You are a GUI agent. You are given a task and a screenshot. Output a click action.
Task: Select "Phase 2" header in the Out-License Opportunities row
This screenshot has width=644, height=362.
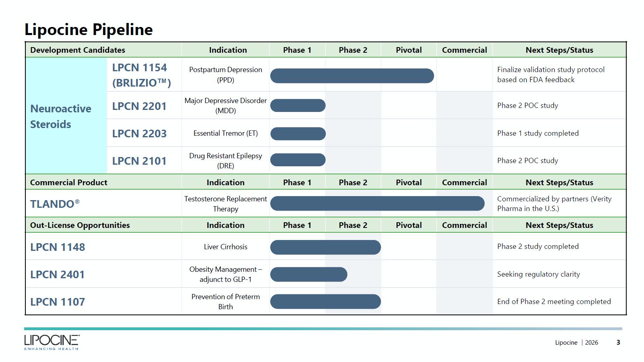[353, 225]
